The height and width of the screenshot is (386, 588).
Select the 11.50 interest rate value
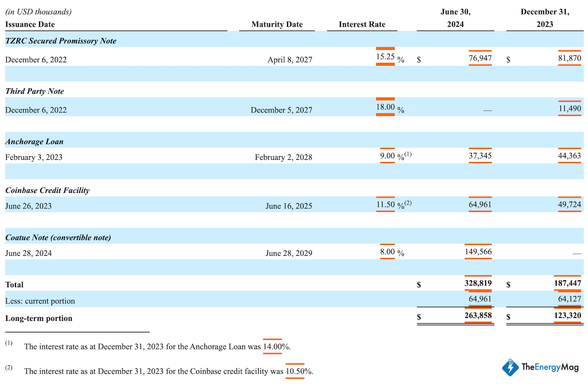[385, 204]
